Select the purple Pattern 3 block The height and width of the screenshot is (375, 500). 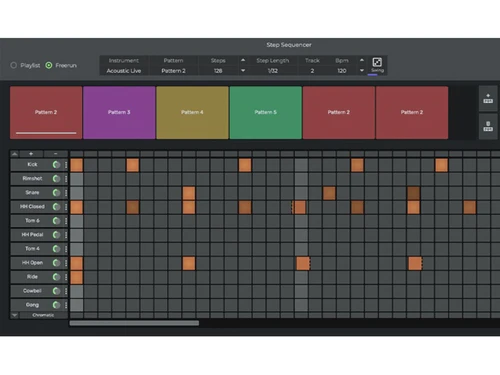(x=119, y=112)
